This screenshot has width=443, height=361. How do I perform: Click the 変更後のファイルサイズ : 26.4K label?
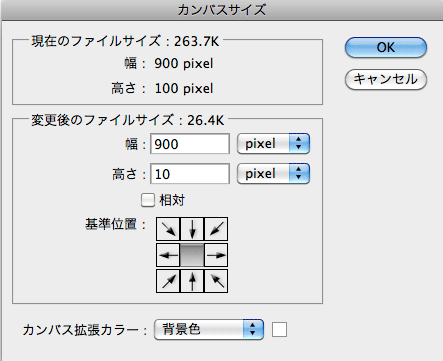128,120
